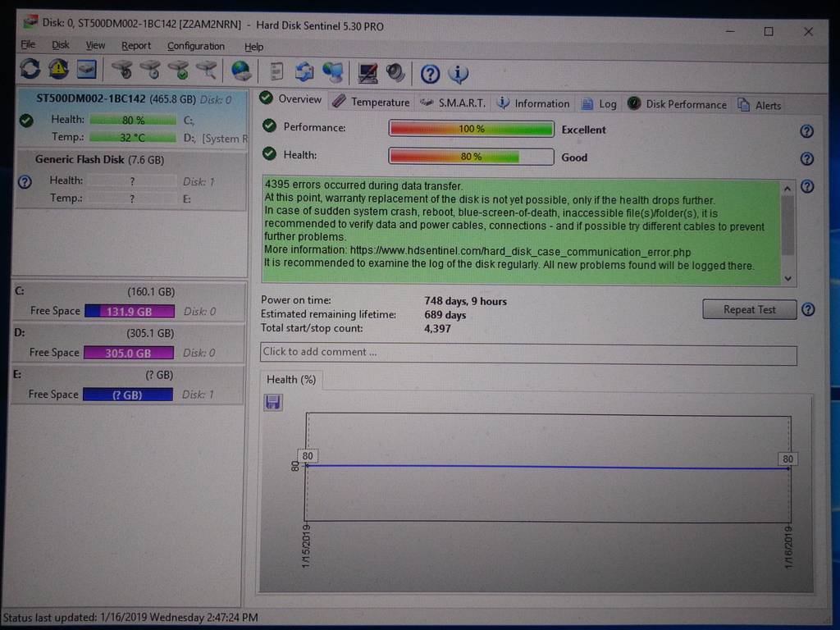Click the blue info bubble toolbar icon
The width and height of the screenshot is (840, 630).
(x=459, y=74)
